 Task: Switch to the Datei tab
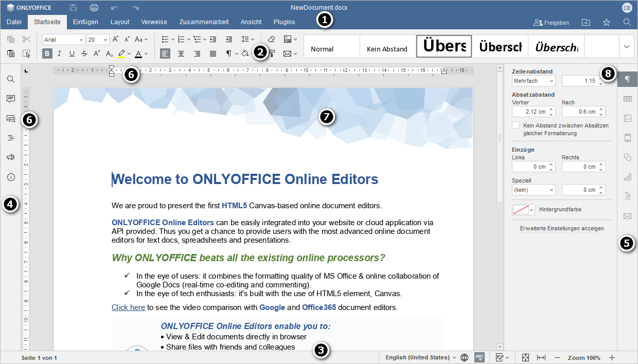pyautogui.click(x=14, y=22)
